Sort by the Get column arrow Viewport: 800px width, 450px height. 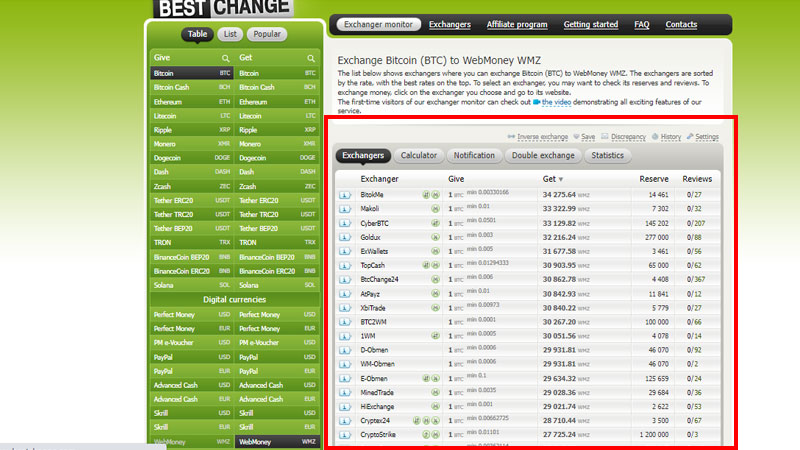pos(561,180)
